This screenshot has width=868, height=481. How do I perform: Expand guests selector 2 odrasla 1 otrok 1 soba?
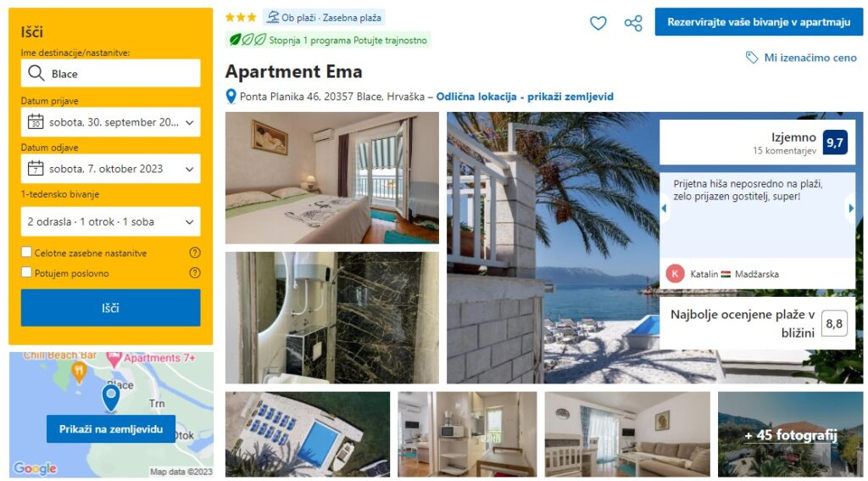pyautogui.click(x=111, y=221)
